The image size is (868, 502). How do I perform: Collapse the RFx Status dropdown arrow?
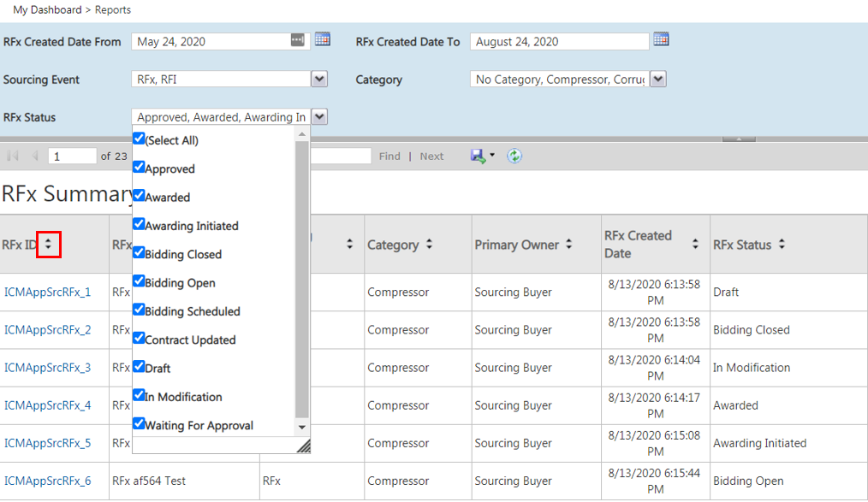319,117
